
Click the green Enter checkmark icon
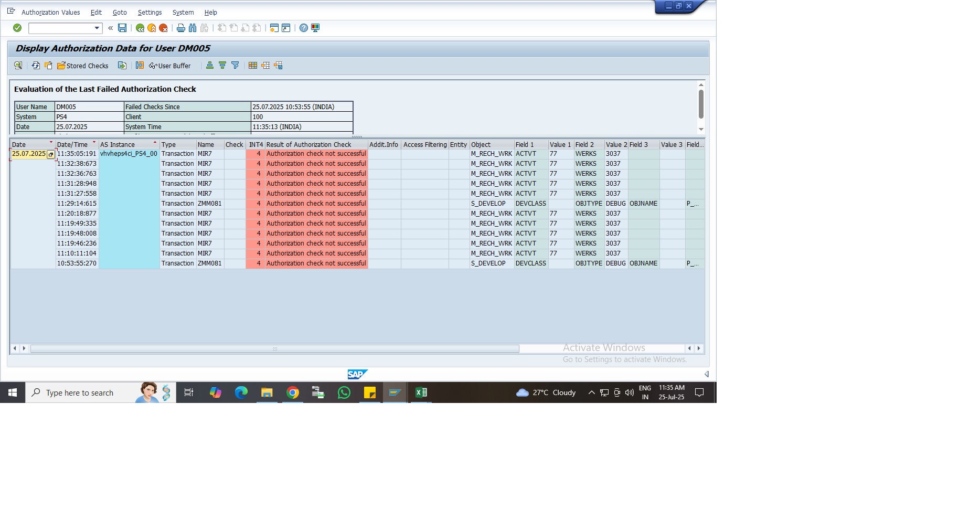17,28
